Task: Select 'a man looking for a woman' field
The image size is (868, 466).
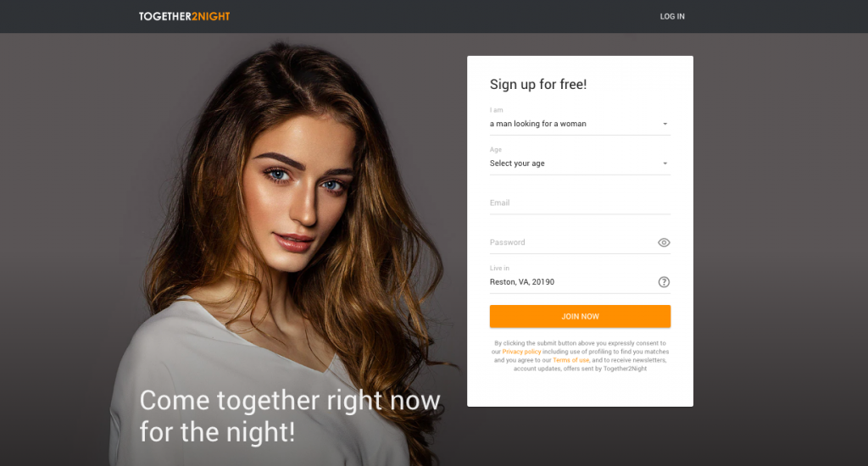Action: pyautogui.click(x=580, y=124)
